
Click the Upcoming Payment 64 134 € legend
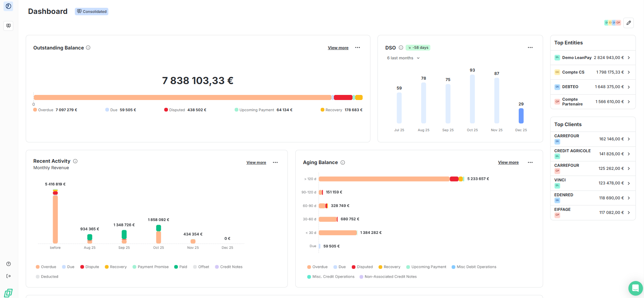click(263, 110)
